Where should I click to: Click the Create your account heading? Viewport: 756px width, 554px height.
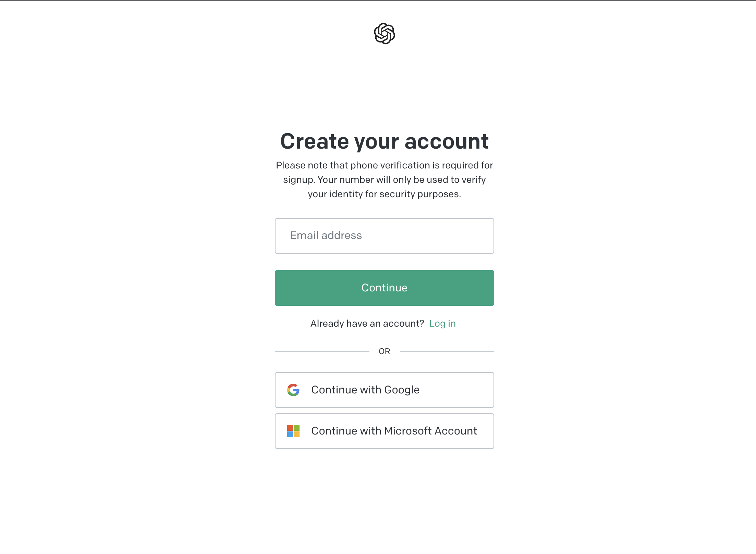pyautogui.click(x=385, y=141)
